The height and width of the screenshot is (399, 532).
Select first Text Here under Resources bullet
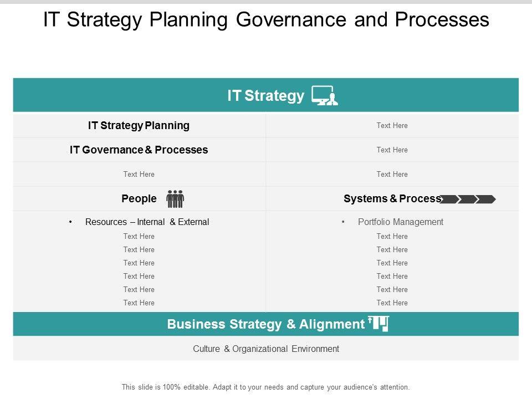139,237
